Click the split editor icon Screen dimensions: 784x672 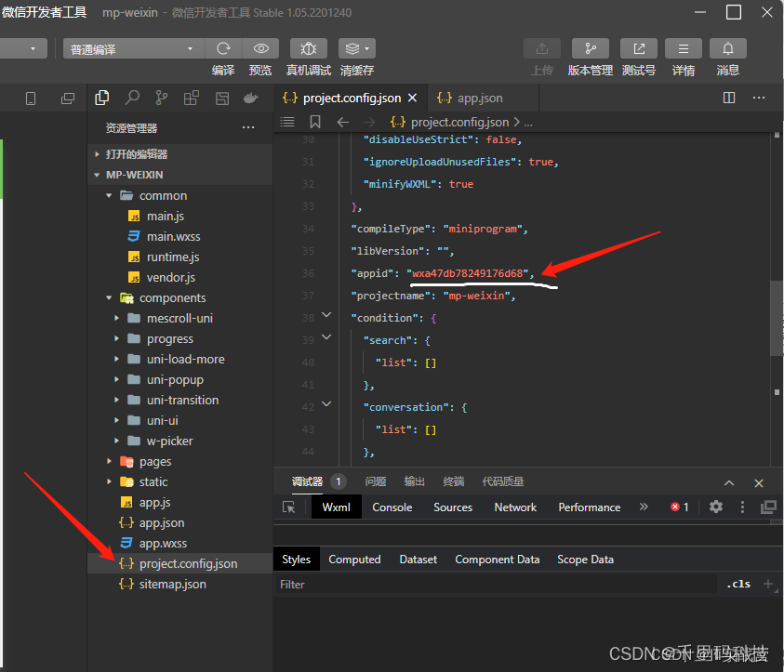(729, 98)
